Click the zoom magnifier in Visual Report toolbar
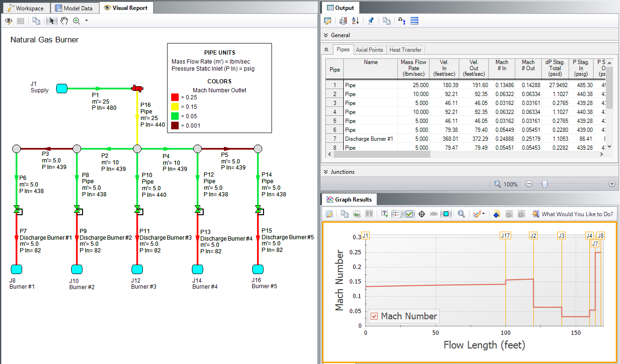620x364 pixels. [x=76, y=21]
